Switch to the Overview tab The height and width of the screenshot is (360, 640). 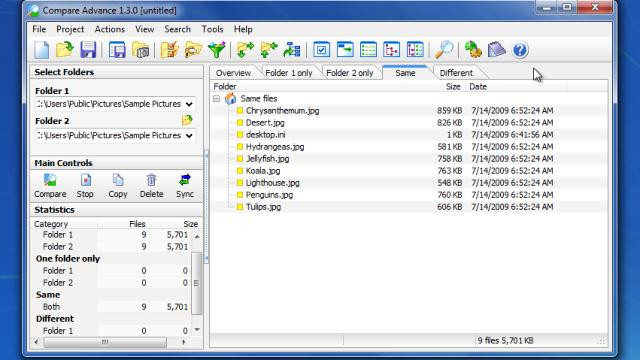click(x=233, y=73)
